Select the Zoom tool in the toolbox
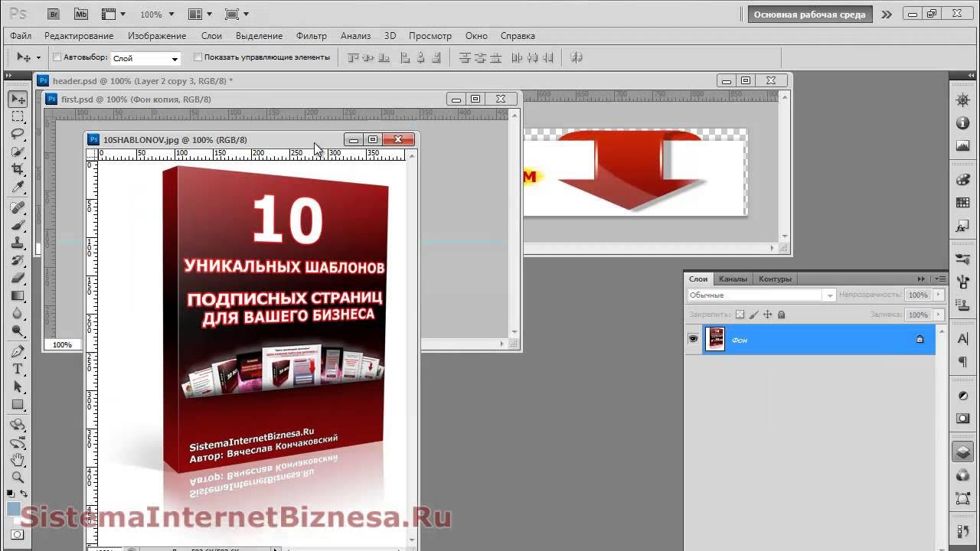 pyautogui.click(x=18, y=478)
